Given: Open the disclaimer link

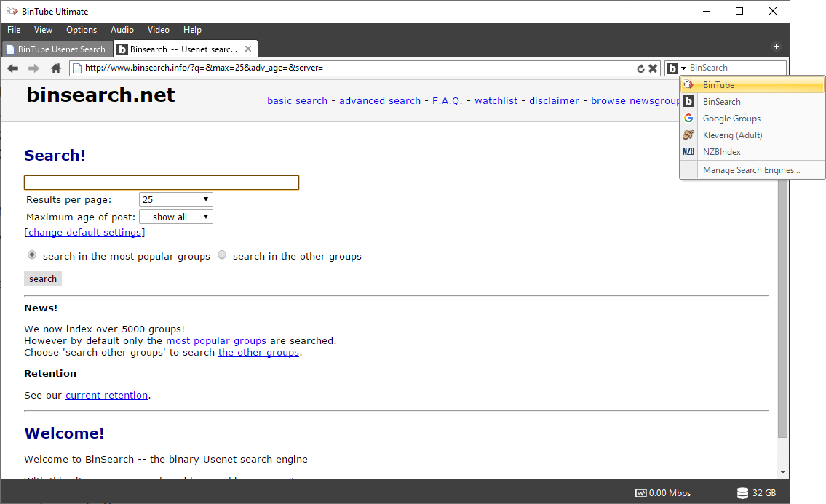Looking at the screenshot, I should tap(554, 100).
